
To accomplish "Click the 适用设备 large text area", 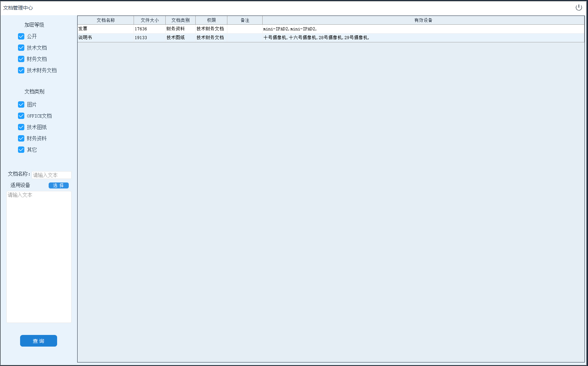I will (x=39, y=257).
